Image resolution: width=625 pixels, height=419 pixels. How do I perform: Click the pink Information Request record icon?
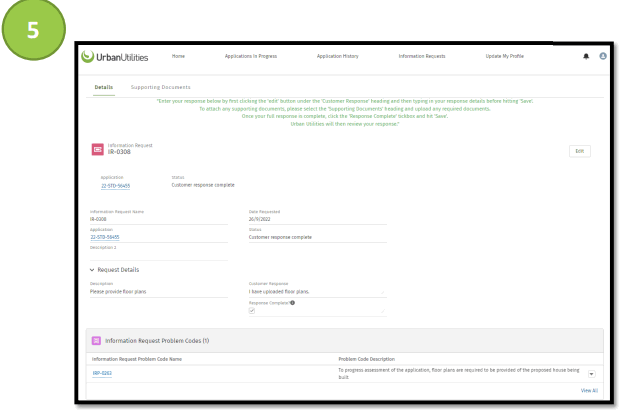[x=98, y=150]
